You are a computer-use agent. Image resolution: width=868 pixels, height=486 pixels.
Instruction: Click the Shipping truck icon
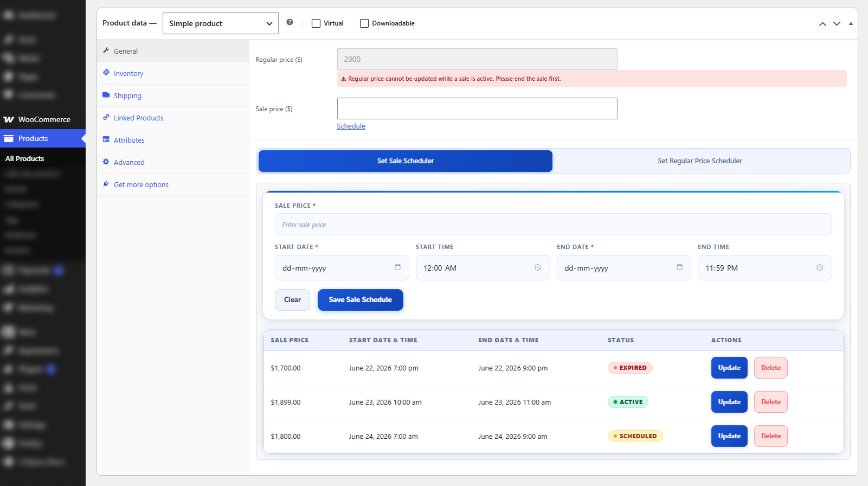pos(106,95)
